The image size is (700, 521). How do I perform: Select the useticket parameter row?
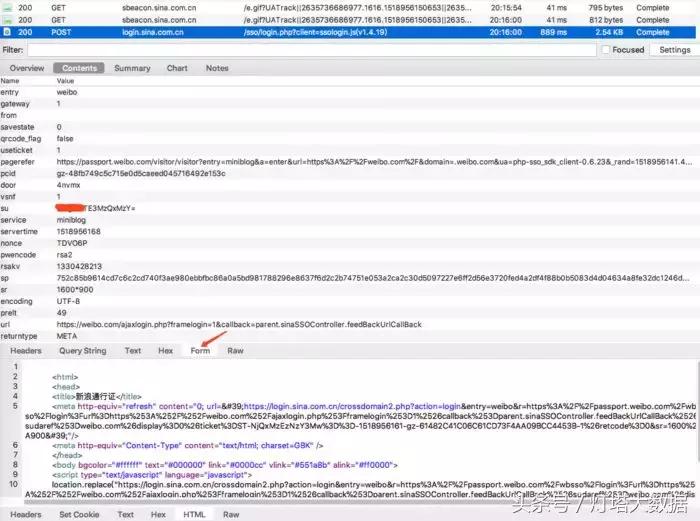(348, 150)
